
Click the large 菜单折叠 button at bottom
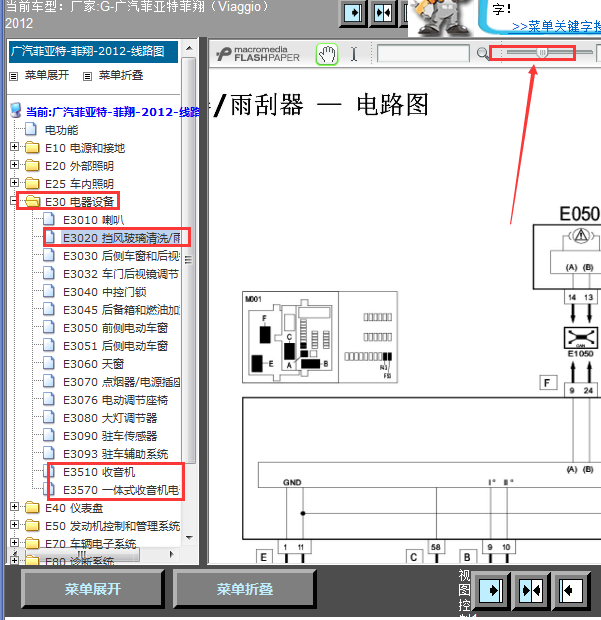click(x=244, y=589)
